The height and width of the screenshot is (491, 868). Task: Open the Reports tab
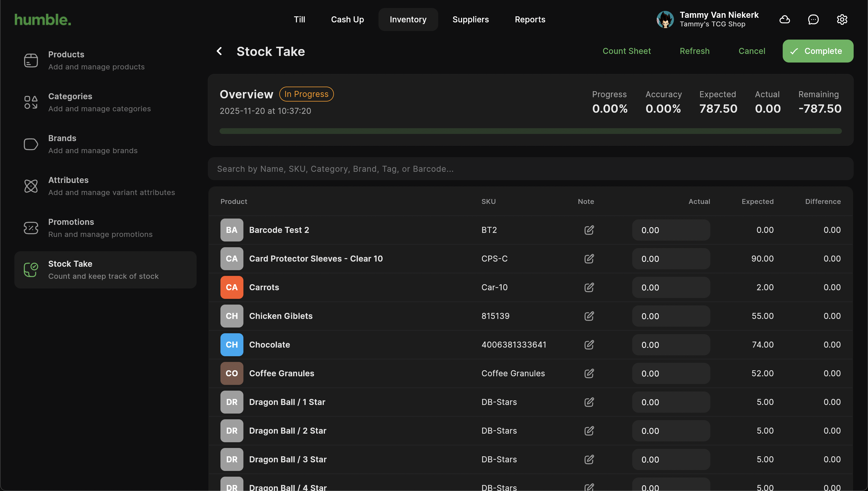pyautogui.click(x=530, y=20)
